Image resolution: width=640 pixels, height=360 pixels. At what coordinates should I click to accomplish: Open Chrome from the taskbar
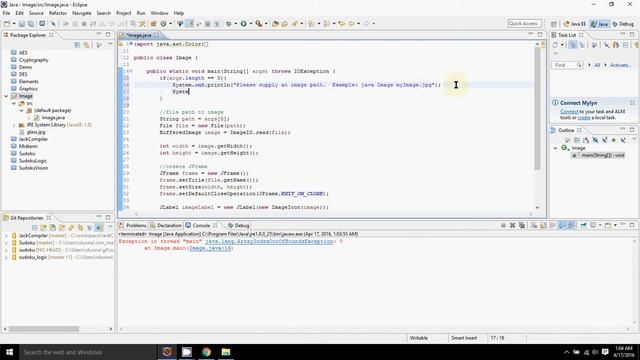[x=206, y=352]
